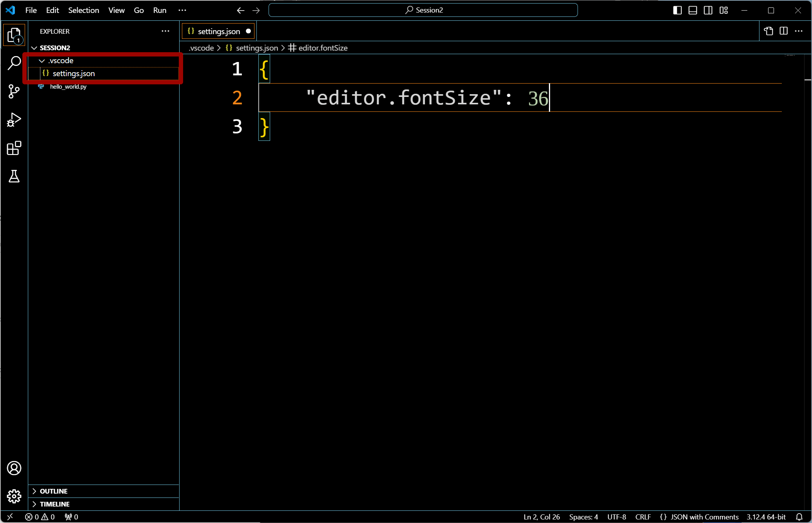The width and height of the screenshot is (812, 523).
Task: Open the Accounts menu icon
Action: (14, 468)
